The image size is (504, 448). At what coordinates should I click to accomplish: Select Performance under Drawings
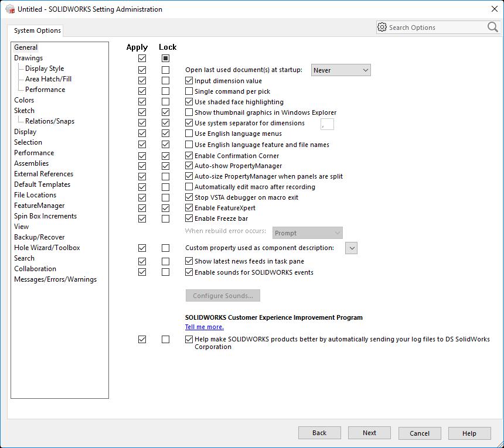point(45,90)
